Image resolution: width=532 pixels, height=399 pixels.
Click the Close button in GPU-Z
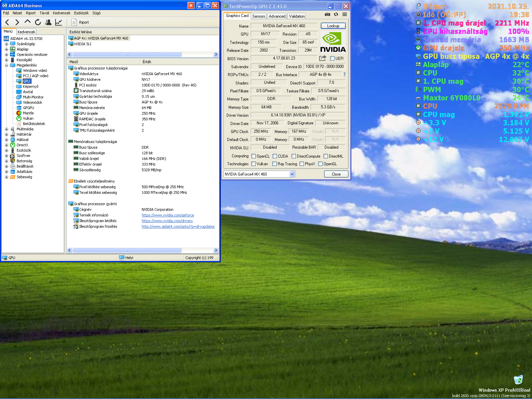[x=336, y=174]
